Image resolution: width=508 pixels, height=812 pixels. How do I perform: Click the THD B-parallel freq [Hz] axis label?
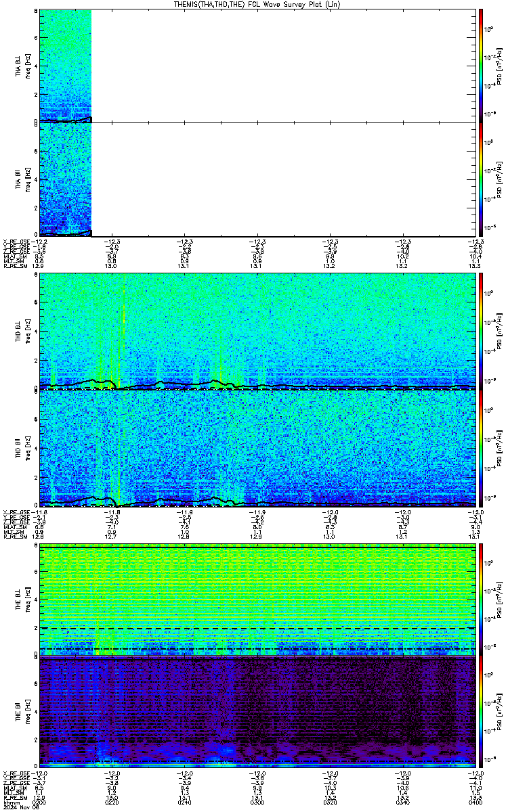[26, 449]
